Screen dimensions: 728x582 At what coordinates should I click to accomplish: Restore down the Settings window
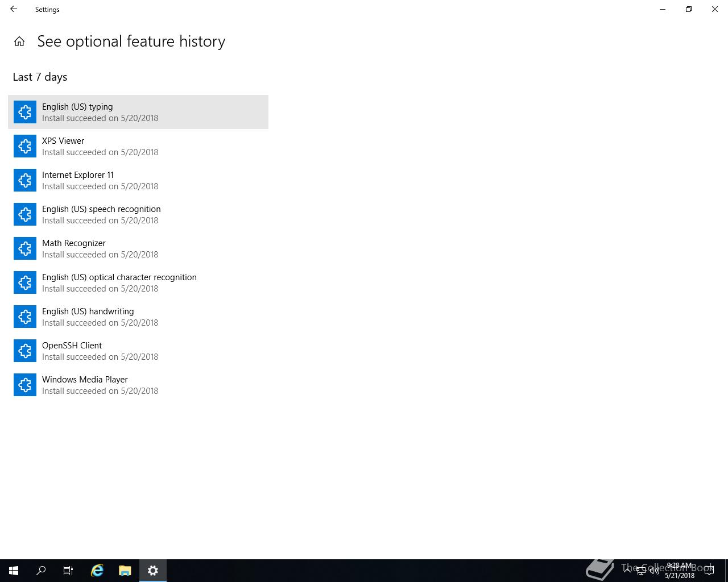pos(689,9)
